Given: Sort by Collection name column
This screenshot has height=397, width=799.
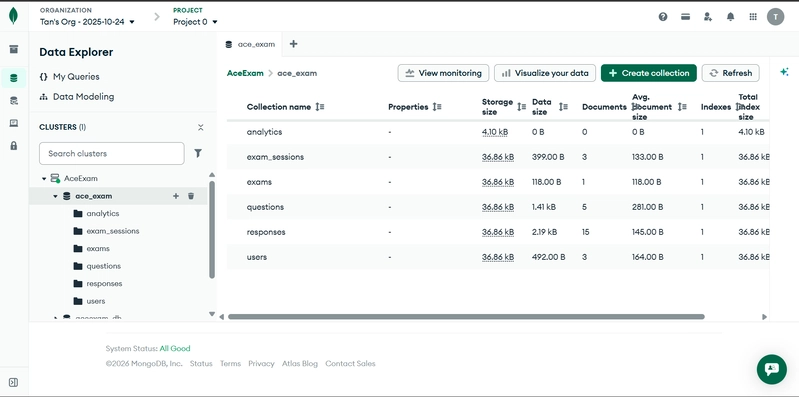Looking at the screenshot, I should (x=319, y=107).
